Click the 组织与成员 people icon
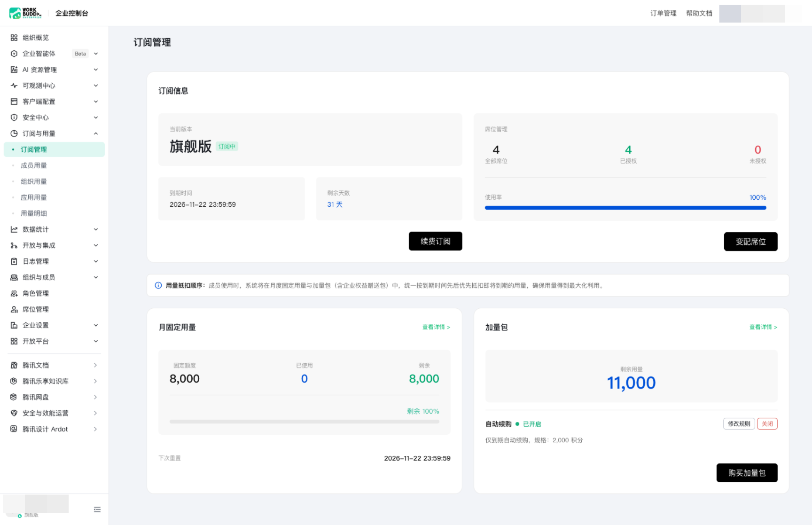Viewport: 812px width, 525px height. pos(14,277)
